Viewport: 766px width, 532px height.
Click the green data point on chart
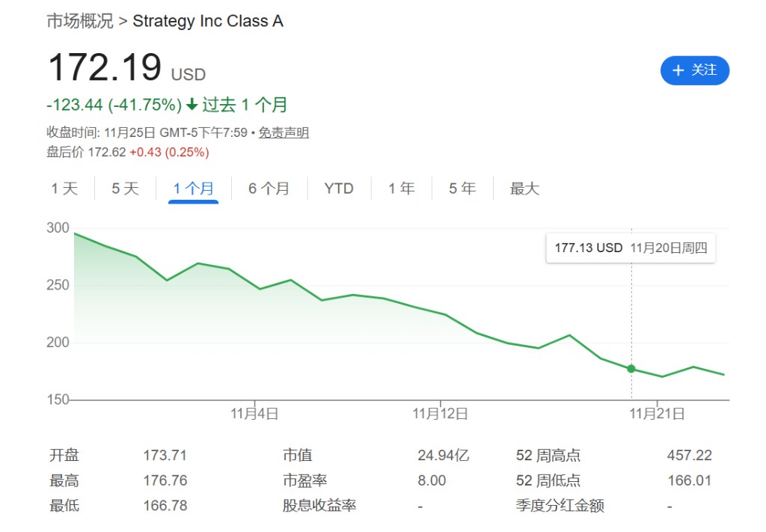(631, 369)
